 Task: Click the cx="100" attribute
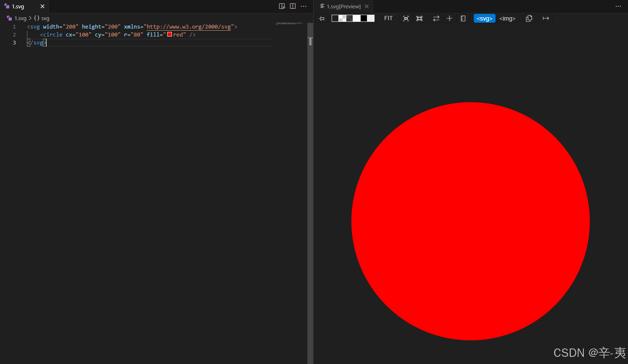click(79, 35)
